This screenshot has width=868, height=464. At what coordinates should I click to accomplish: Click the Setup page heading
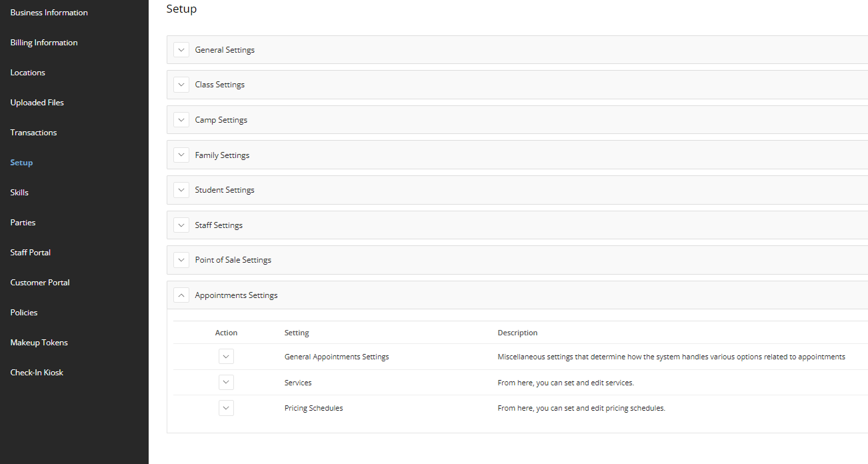181,9
